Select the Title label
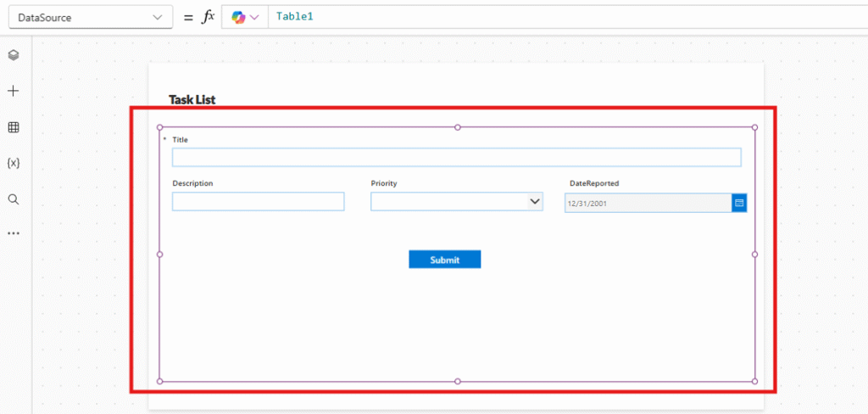The height and width of the screenshot is (414, 868). click(180, 140)
